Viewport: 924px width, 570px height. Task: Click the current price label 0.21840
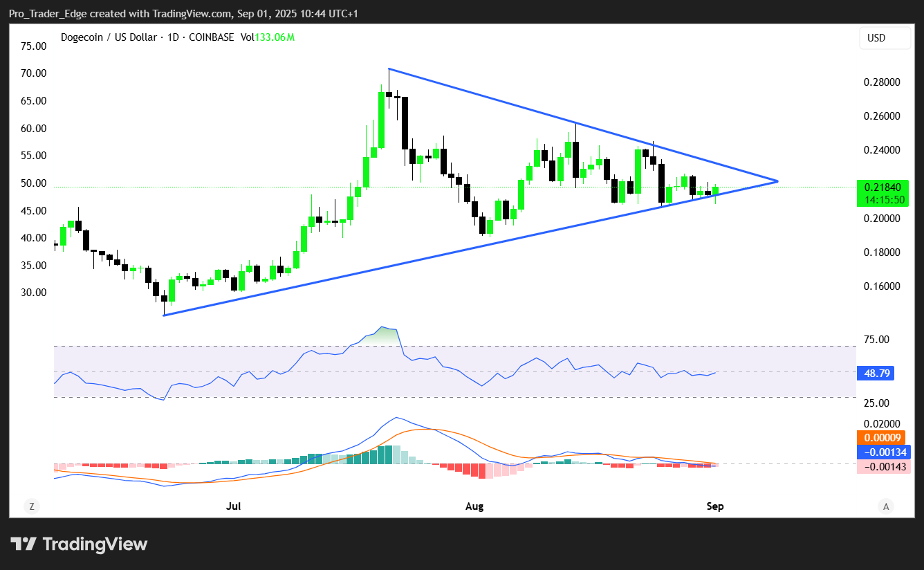(x=883, y=187)
